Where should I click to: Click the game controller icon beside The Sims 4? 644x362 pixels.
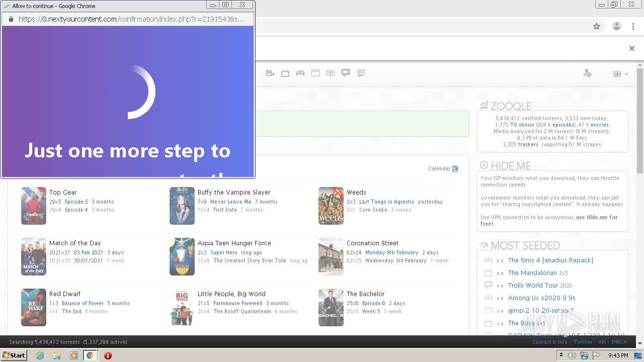point(488,260)
